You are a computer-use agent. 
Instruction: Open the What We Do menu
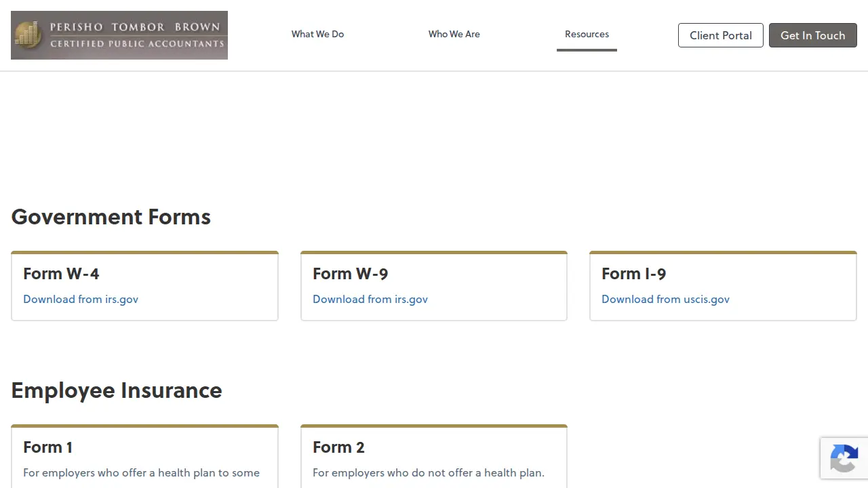coord(317,34)
